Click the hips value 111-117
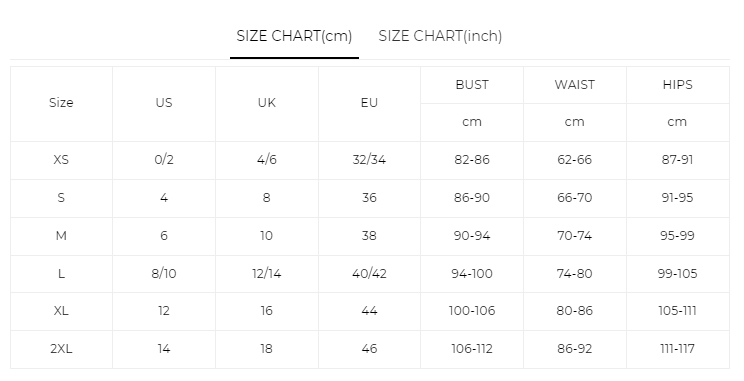 pos(678,349)
